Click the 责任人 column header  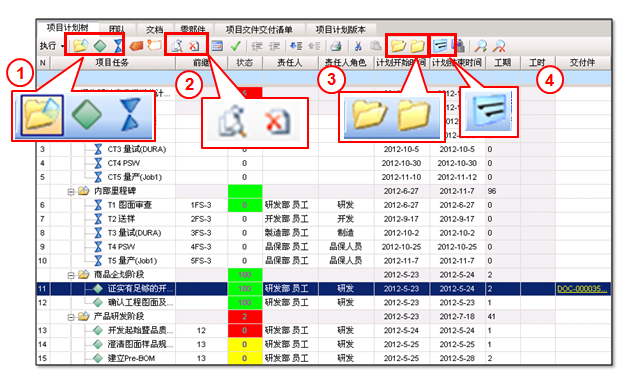[290, 62]
